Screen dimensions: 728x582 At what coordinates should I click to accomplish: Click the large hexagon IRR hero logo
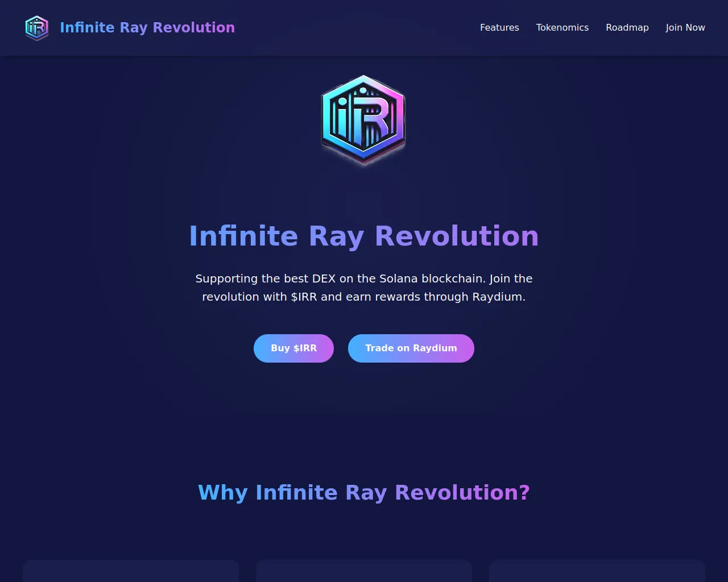click(x=364, y=120)
